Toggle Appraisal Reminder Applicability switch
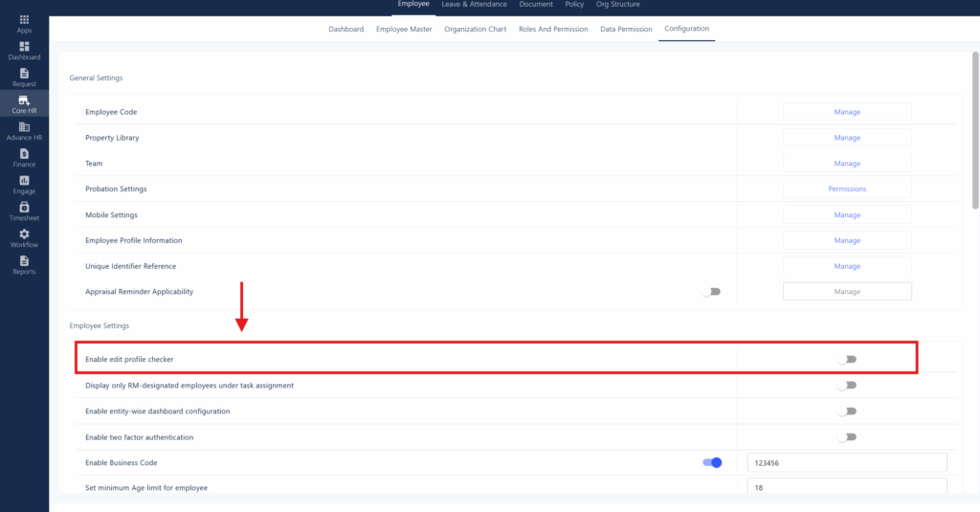Viewport: 980px width, 512px height. pyautogui.click(x=710, y=292)
